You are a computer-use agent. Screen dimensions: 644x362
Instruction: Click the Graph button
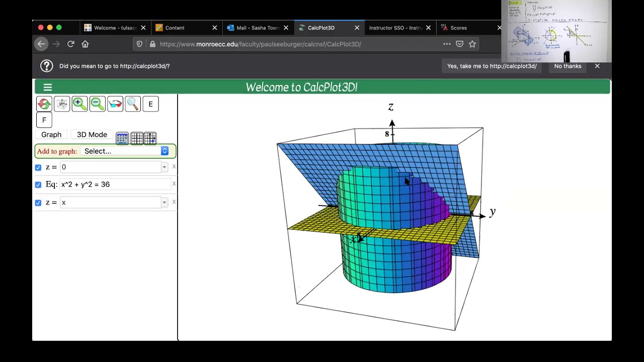51,135
